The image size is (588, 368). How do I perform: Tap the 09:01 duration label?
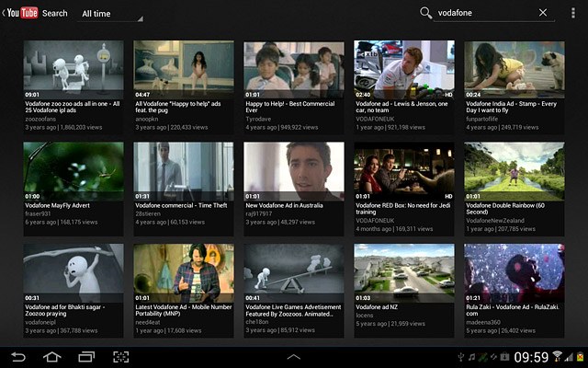[x=32, y=95]
